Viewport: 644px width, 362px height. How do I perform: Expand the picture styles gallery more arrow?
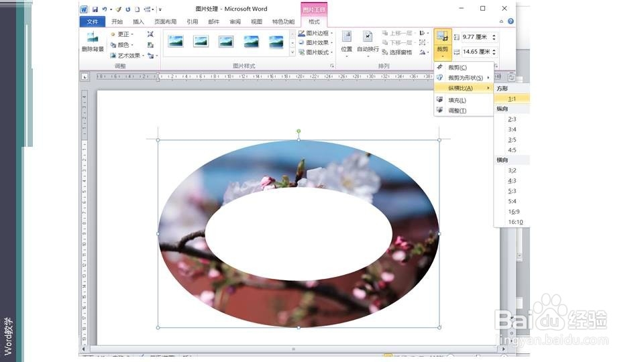tap(292, 52)
